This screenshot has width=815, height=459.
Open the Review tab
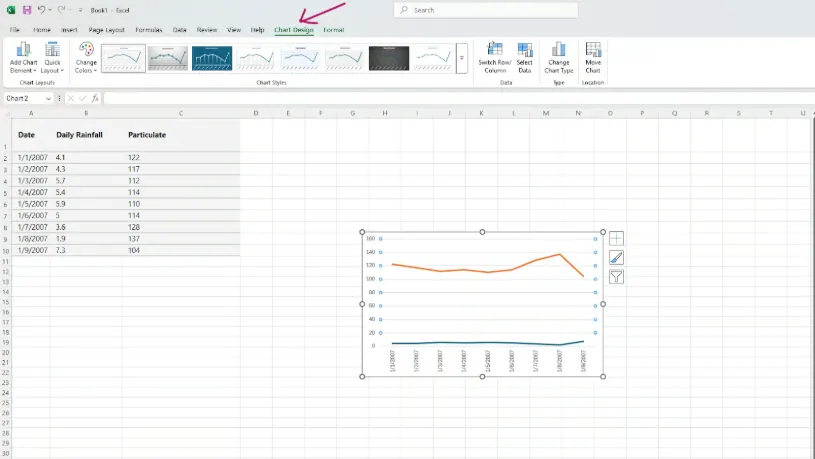tap(206, 30)
